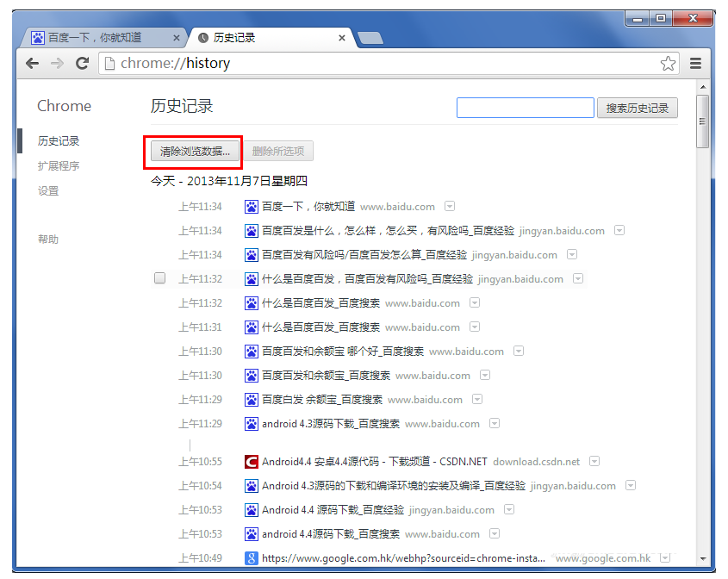Click the vertical scrollbar down arrow

[703, 558]
